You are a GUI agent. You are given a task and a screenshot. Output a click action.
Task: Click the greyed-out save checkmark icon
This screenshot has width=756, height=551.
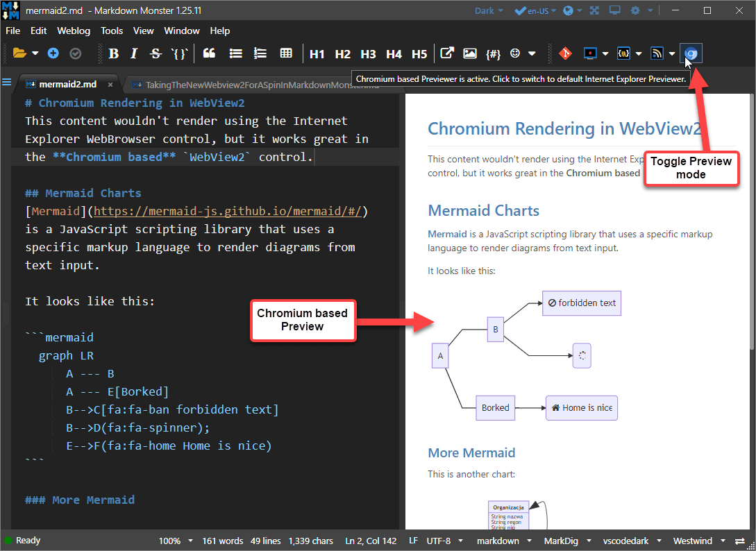click(x=75, y=53)
